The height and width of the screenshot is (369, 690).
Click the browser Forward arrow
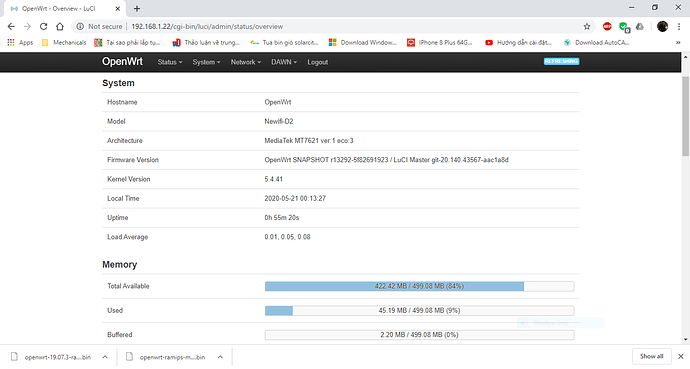pos(27,26)
